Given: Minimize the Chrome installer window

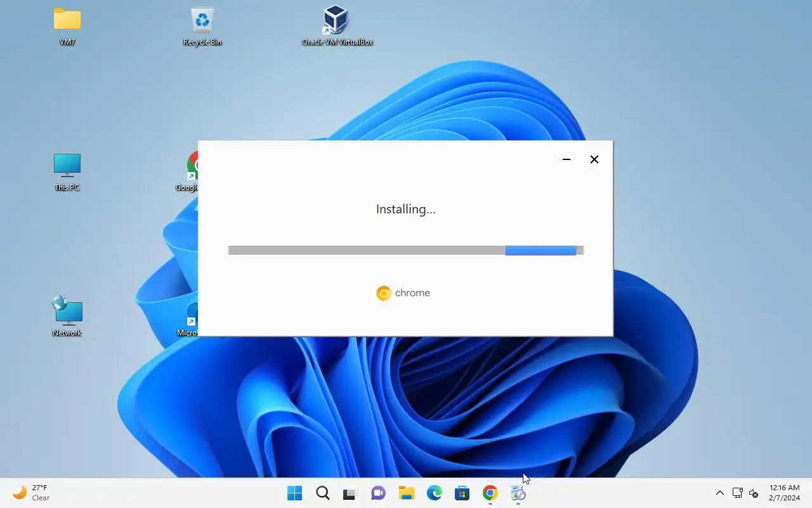Looking at the screenshot, I should [566, 159].
